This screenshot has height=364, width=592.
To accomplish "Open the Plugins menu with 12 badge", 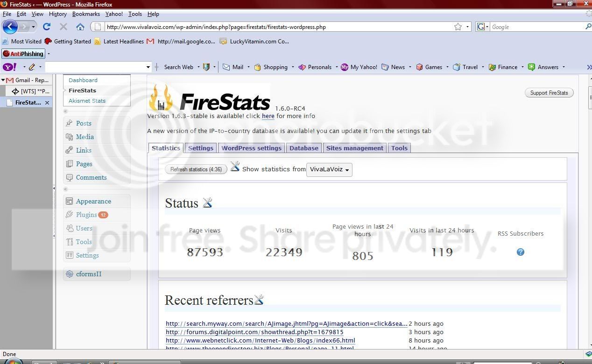I will (x=86, y=215).
